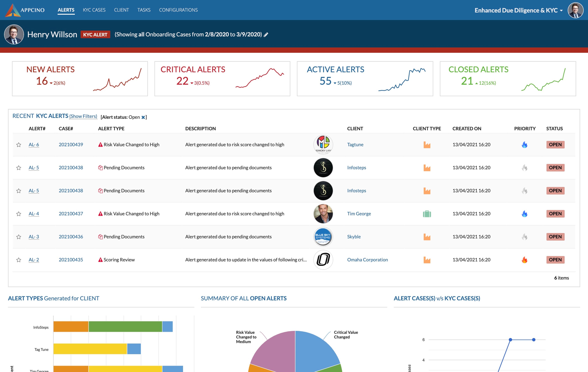Click the OPEN status badge for AL-4
The width and height of the screenshot is (588, 372).
click(555, 214)
